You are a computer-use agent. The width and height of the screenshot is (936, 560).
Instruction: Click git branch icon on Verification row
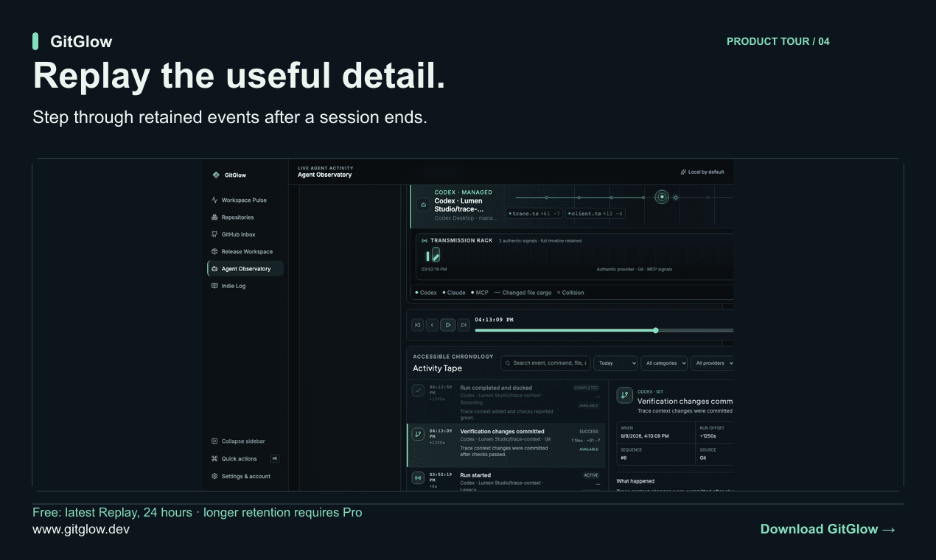(418, 434)
